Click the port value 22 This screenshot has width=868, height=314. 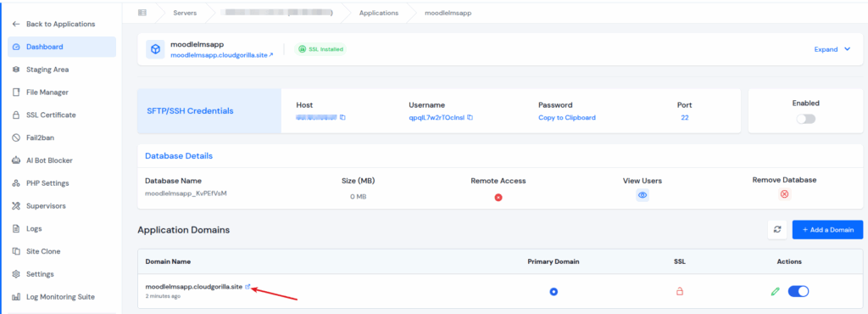pos(685,117)
